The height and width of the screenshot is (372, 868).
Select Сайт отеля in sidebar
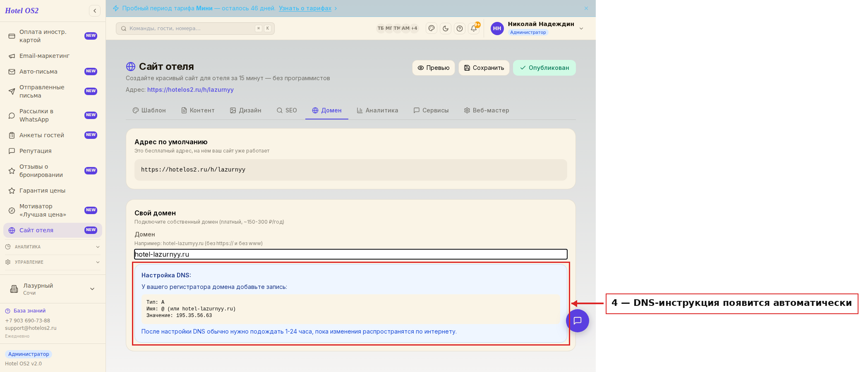click(x=53, y=230)
